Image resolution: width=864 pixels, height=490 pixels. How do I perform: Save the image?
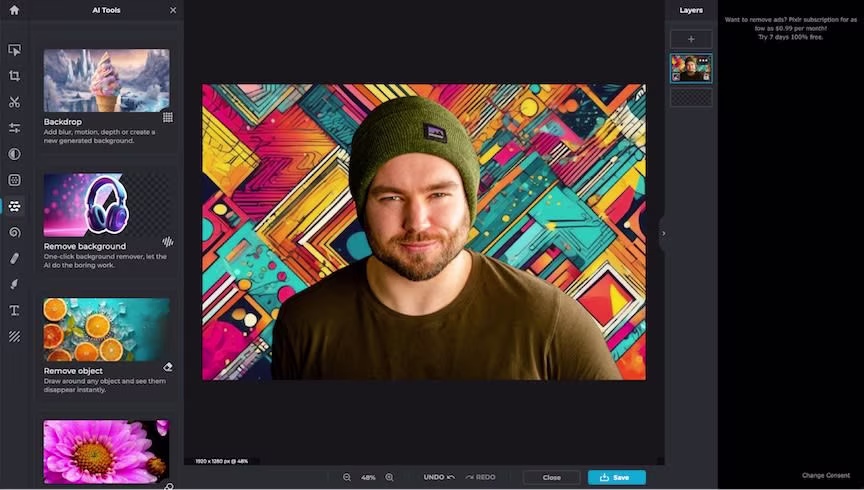pyautogui.click(x=617, y=477)
